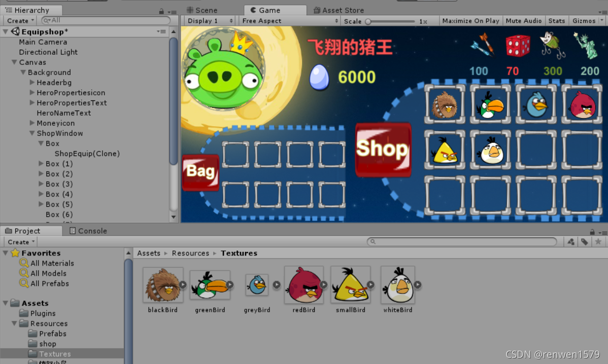This screenshot has height=364, width=608.
Task: Toggle the Stats overlay
Action: coord(557,21)
